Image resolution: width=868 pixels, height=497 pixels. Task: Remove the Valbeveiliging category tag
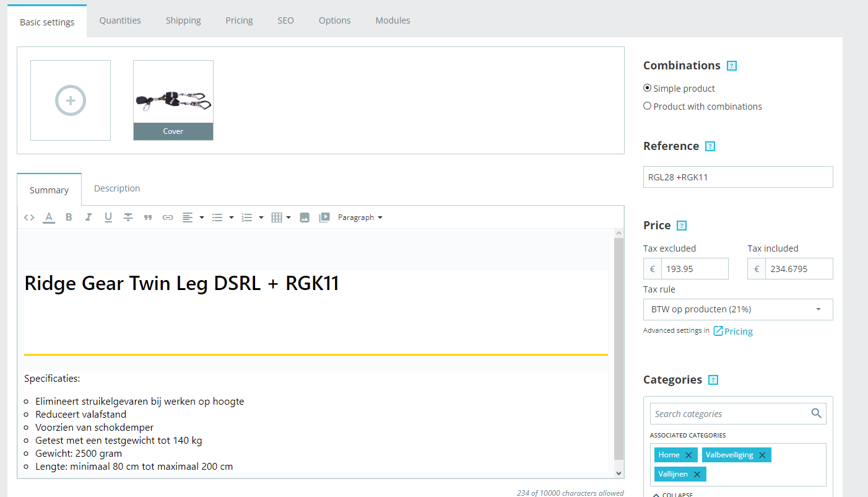[x=762, y=455]
